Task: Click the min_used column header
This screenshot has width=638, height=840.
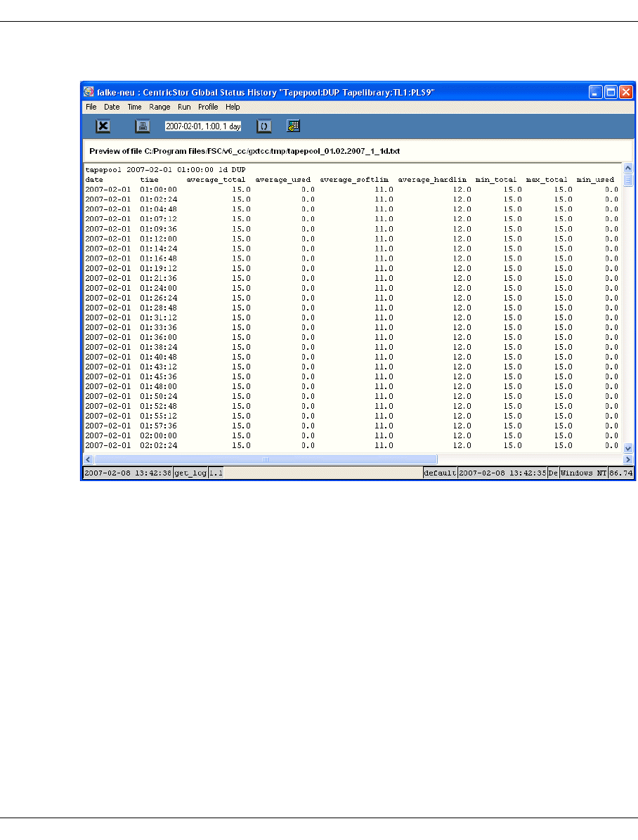Action: click(x=595, y=180)
